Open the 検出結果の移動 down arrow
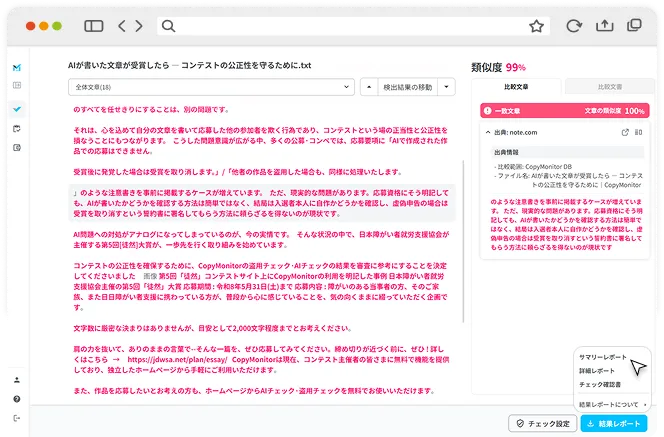Image resolution: width=664 pixels, height=437 pixels. [446, 87]
